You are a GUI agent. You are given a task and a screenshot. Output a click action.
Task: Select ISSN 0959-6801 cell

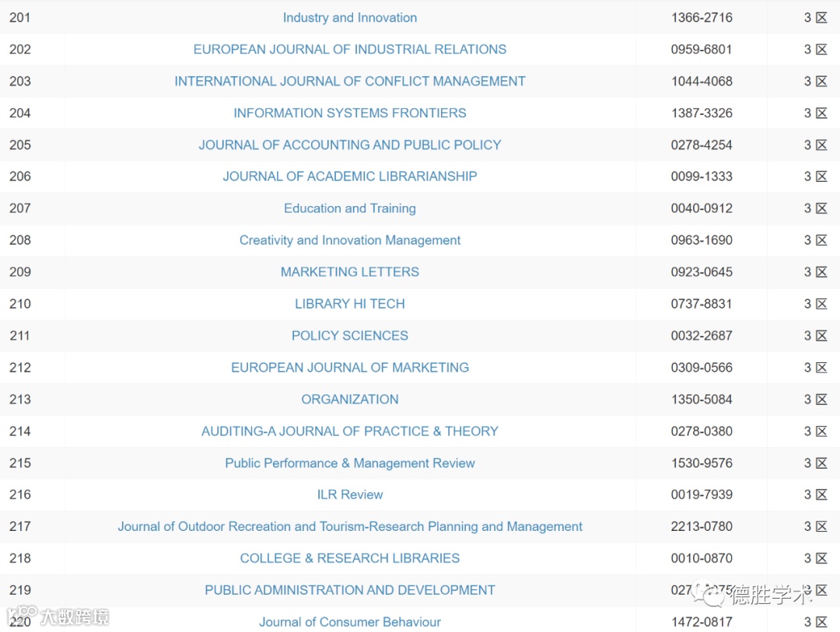(x=702, y=49)
